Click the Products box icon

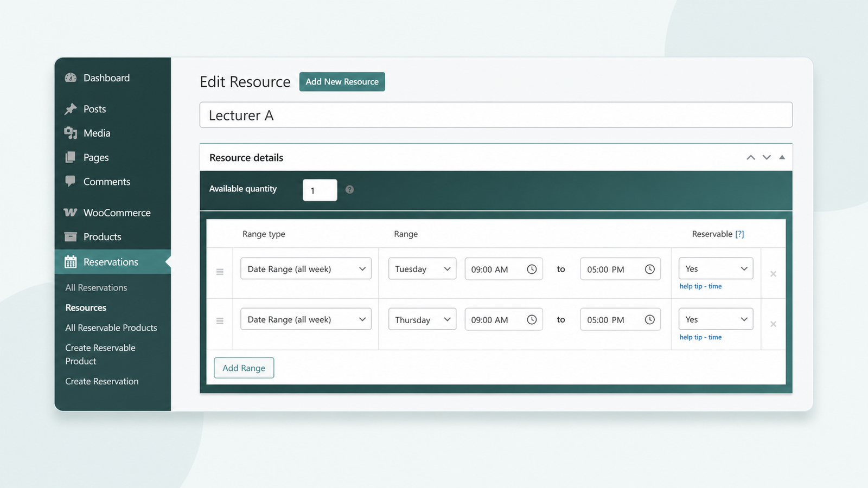click(71, 236)
